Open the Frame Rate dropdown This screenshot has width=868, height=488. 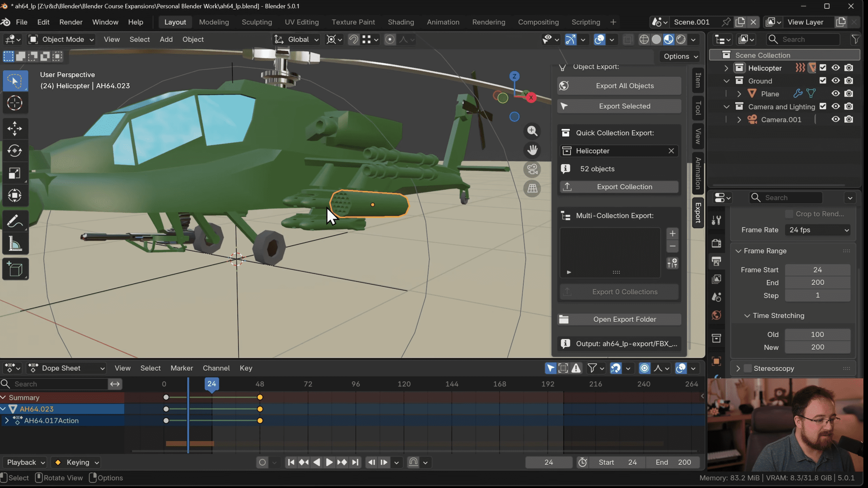coord(818,230)
